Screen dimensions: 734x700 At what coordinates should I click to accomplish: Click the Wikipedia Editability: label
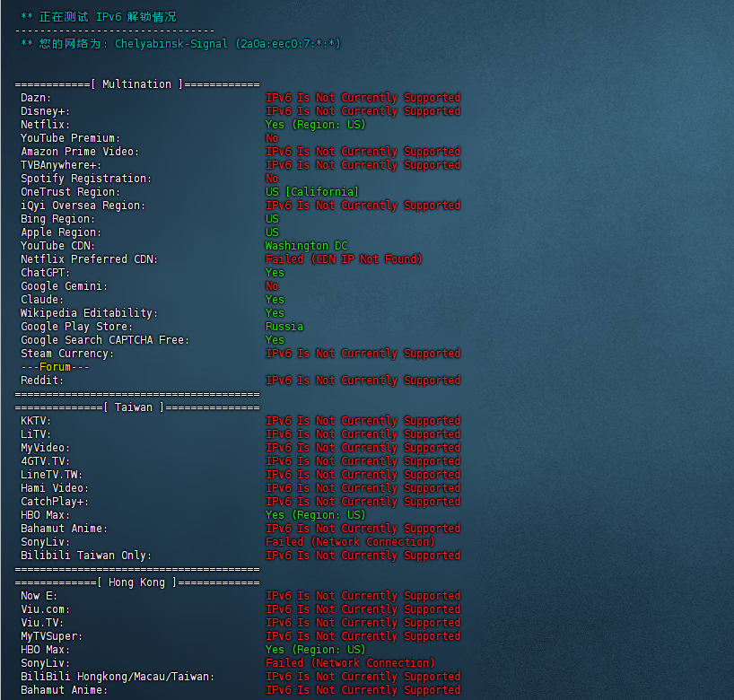pos(90,313)
